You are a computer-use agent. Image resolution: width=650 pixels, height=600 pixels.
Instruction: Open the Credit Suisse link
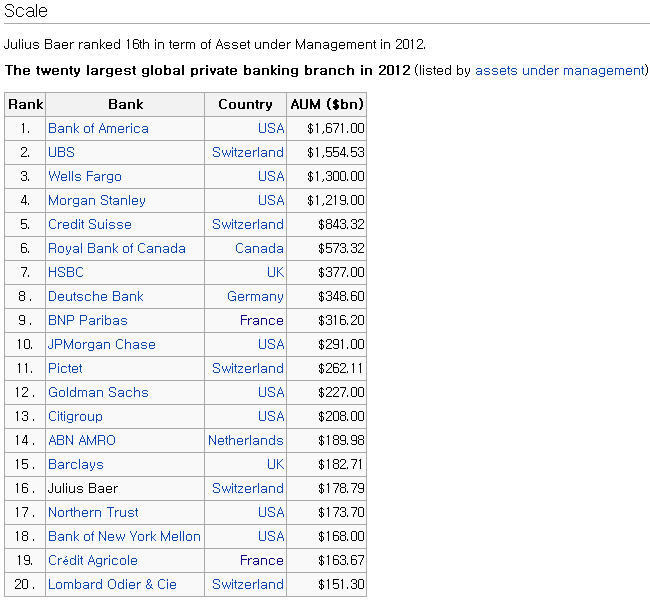point(90,224)
